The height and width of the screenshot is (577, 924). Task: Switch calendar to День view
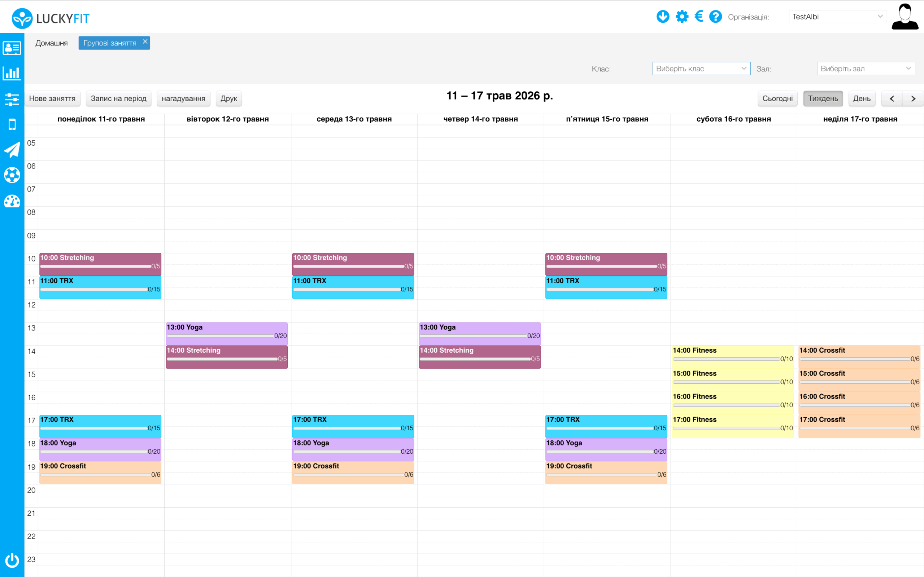pyautogui.click(x=862, y=98)
